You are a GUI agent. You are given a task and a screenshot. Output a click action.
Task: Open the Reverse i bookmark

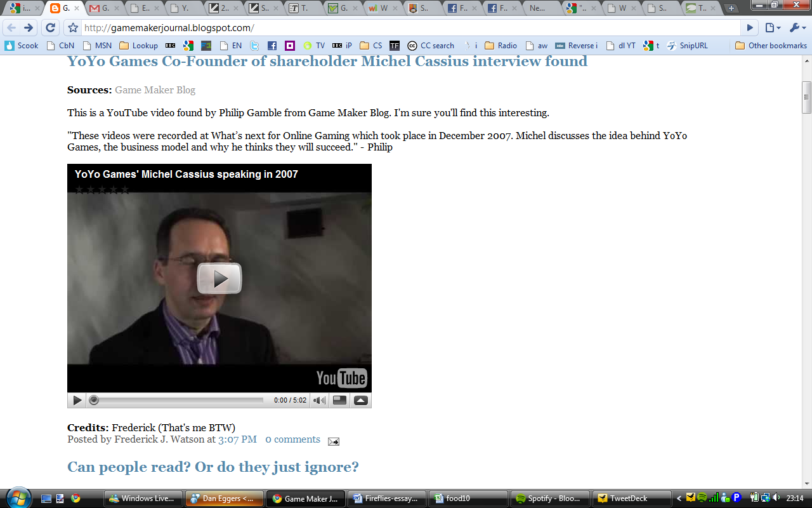coord(576,46)
